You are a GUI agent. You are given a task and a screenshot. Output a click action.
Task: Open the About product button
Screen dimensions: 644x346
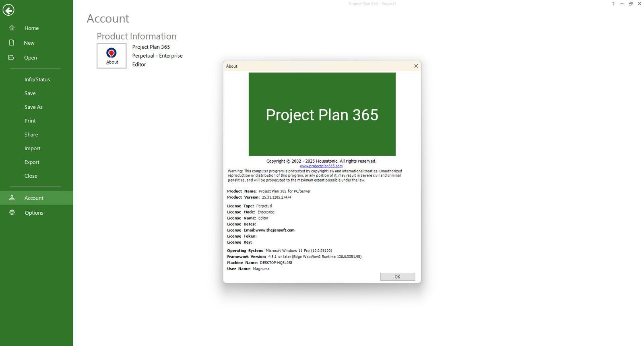coord(111,56)
